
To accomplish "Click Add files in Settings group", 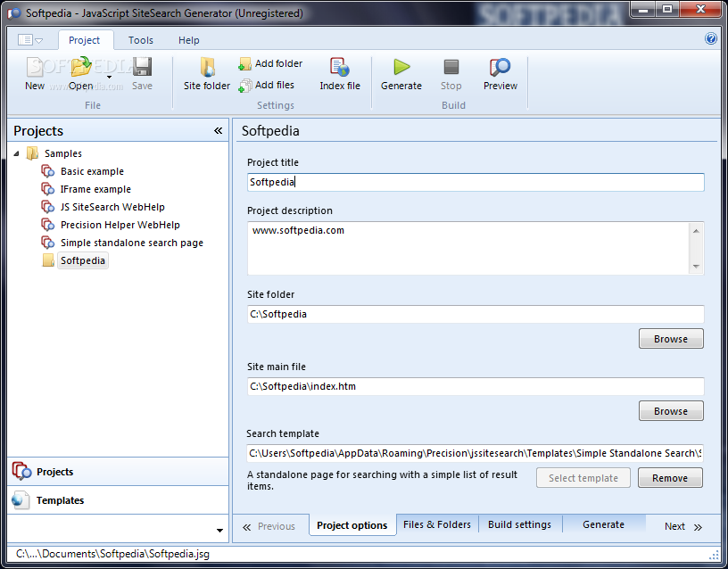I will (x=266, y=86).
